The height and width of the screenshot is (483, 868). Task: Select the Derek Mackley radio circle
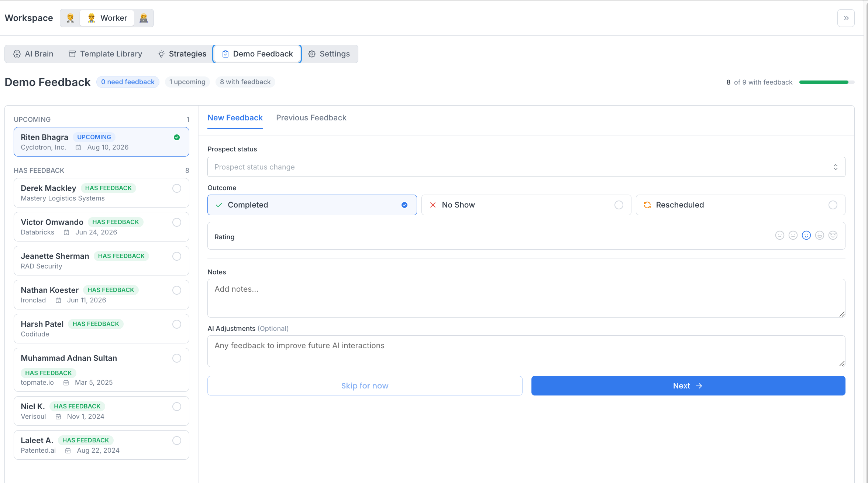[x=177, y=188]
